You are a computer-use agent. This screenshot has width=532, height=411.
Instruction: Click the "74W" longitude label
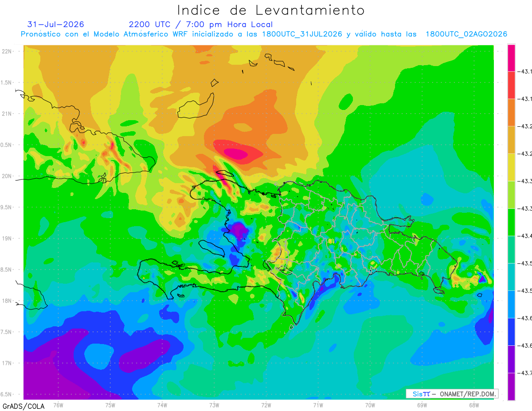pos(162,405)
